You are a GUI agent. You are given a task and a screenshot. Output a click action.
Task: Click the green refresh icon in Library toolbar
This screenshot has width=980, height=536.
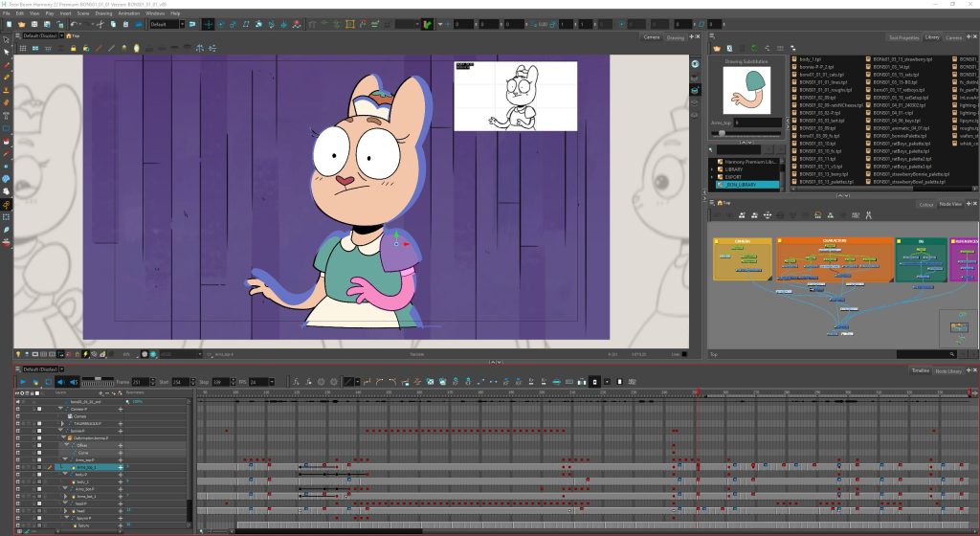[754, 48]
